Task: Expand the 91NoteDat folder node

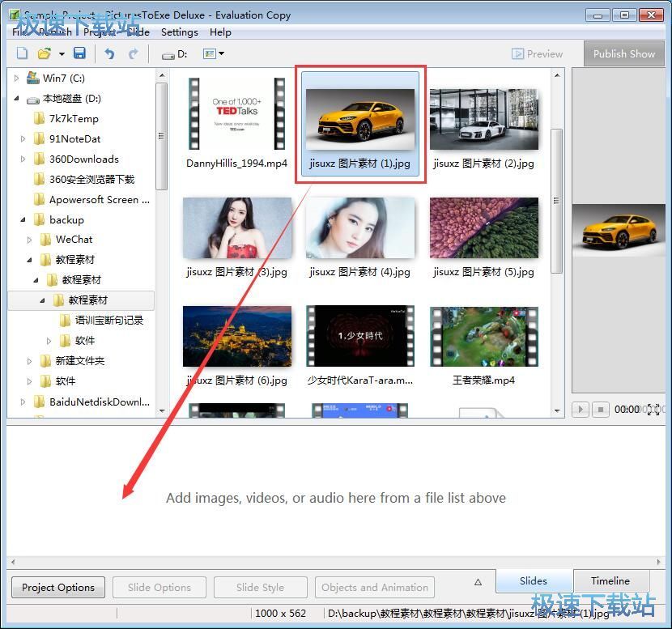Action: 23,139
